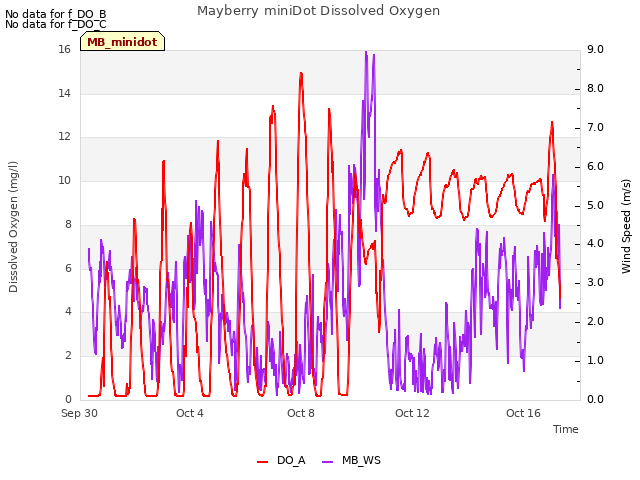The width and height of the screenshot is (640, 480).
Task: Click the 6 left y-axis tick label
Action: pyautogui.click(x=68, y=268)
